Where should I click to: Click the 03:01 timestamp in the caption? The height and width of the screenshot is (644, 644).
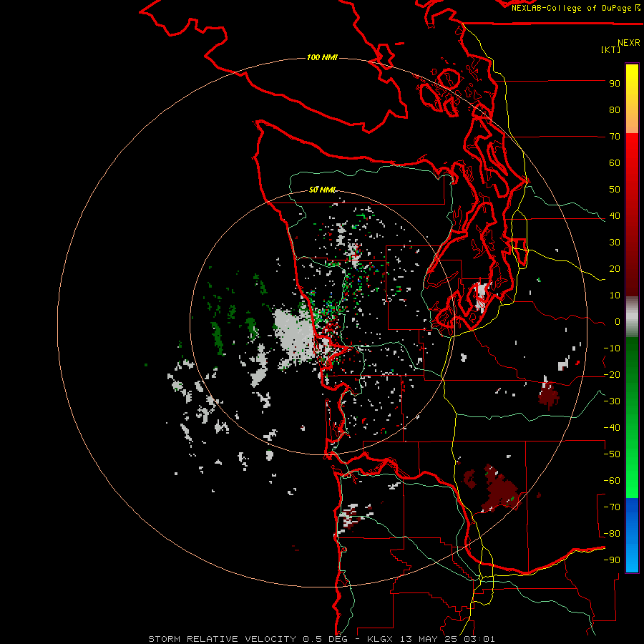(x=479, y=639)
